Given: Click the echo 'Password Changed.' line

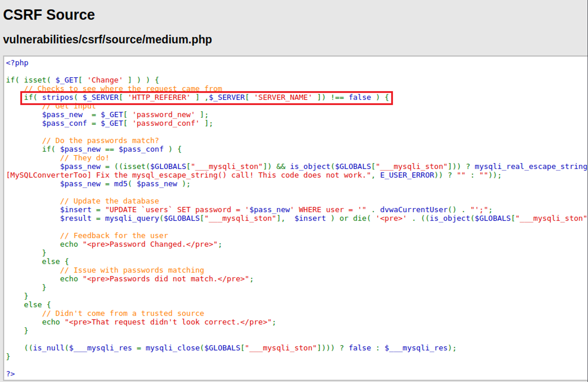Looking at the screenshot, I should 141,244.
